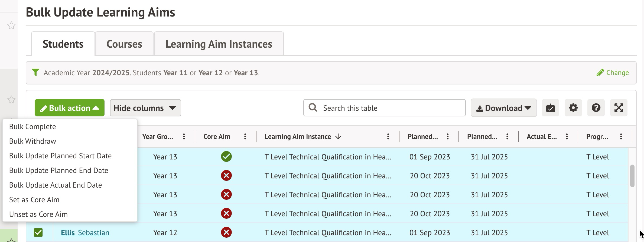Select Set as Core Aim option
This screenshot has width=644, height=242.
34,200
